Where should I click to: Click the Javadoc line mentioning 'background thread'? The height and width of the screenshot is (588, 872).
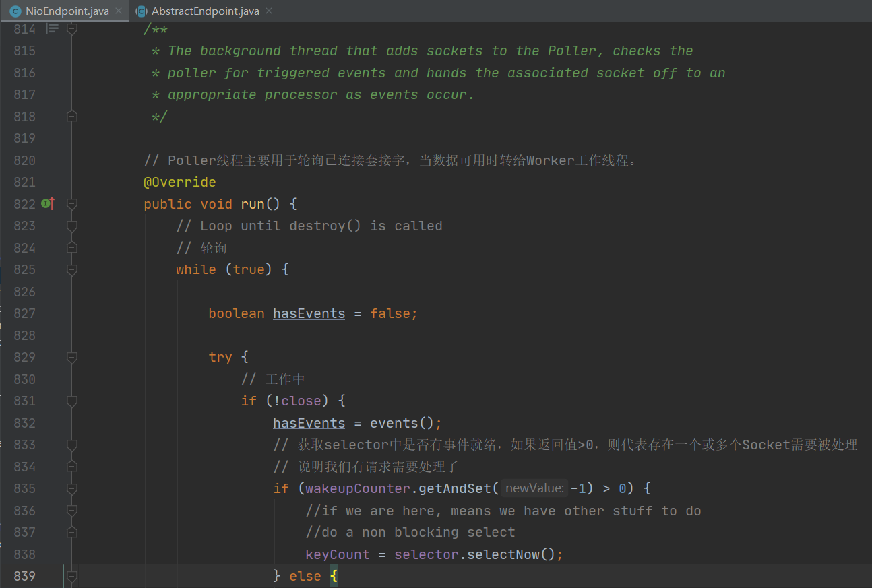tap(423, 51)
